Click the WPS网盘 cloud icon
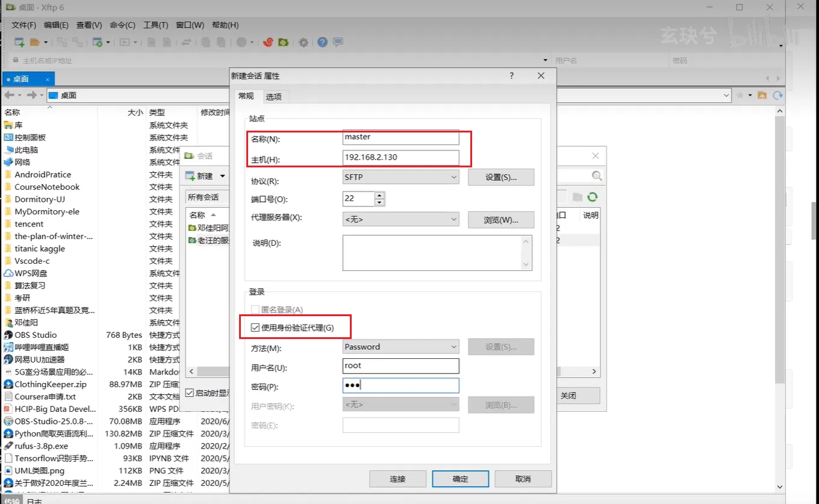 click(8, 273)
